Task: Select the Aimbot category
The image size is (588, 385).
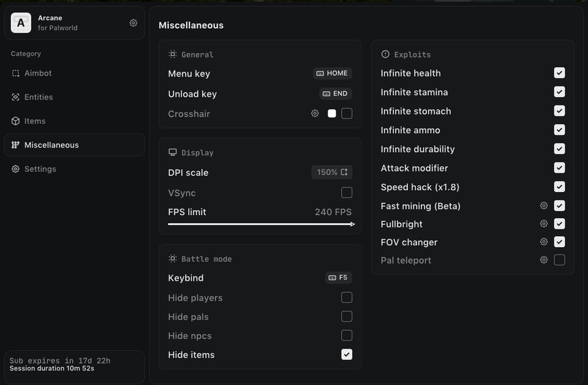Action: pyautogui.click(x=74, y=73)
